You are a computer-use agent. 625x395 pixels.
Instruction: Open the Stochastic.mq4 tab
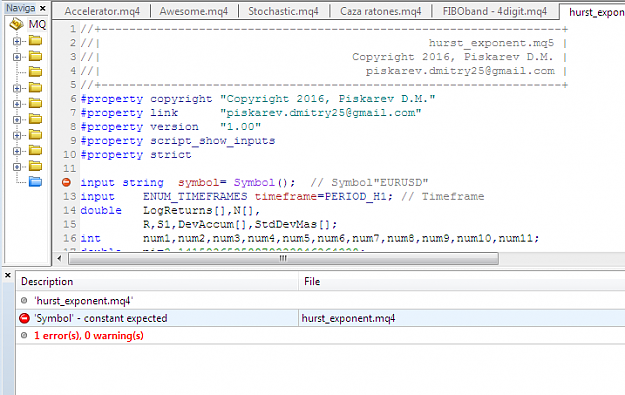point(283,11)
